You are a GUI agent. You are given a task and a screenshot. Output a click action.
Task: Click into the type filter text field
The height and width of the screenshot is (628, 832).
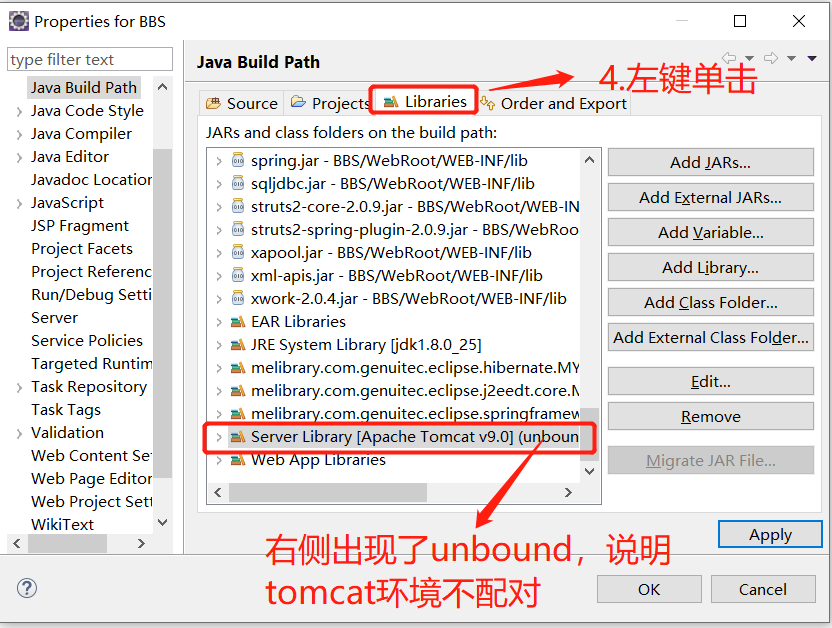(90, 59)
